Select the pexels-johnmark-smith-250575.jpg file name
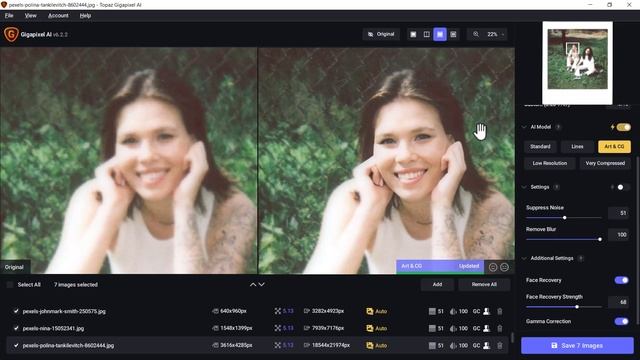640x360 pixels. pos(64,311)
